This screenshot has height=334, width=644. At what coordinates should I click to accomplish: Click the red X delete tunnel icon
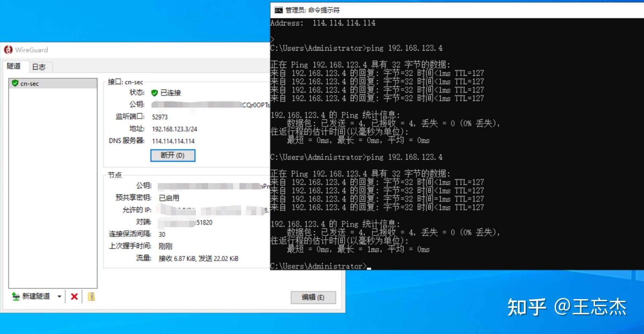74,296
